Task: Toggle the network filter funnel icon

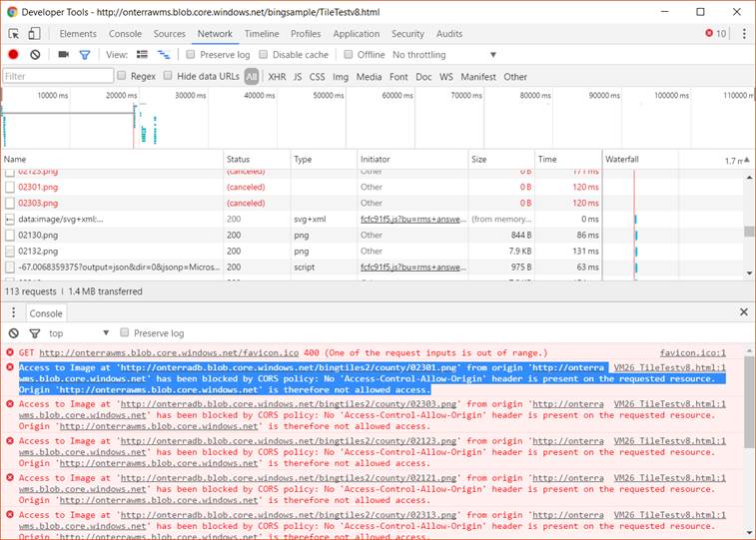Action: point(85,55)
